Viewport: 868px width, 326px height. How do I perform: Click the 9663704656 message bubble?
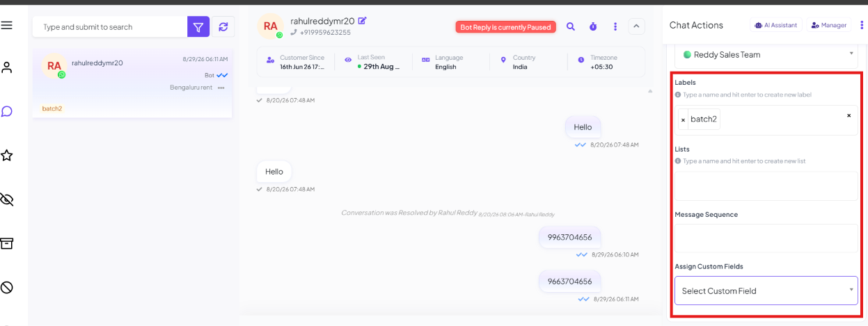pyautogui.click(x=569, y=282)
